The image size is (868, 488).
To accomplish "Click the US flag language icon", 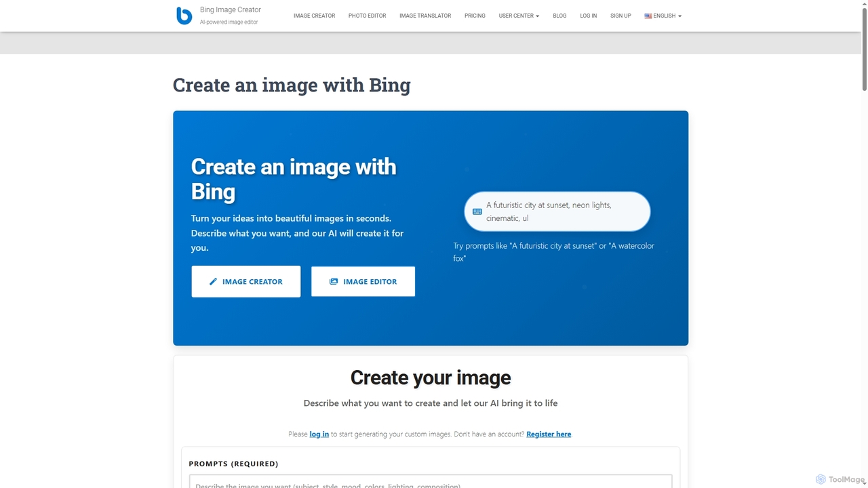I will 648,16.
